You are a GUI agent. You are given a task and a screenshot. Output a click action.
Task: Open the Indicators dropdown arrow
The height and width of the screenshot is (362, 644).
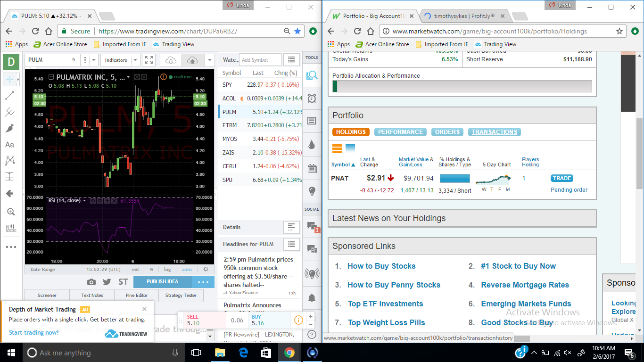pos(136,60)
